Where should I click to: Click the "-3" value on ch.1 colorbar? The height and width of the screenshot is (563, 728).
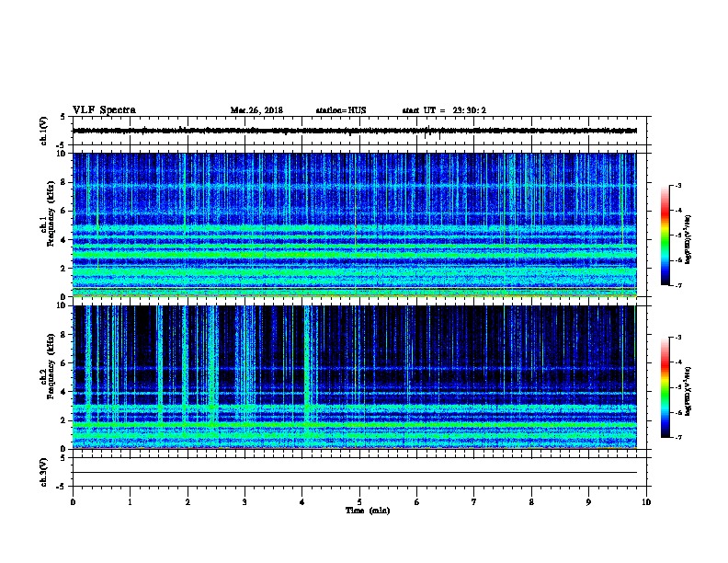677,185
